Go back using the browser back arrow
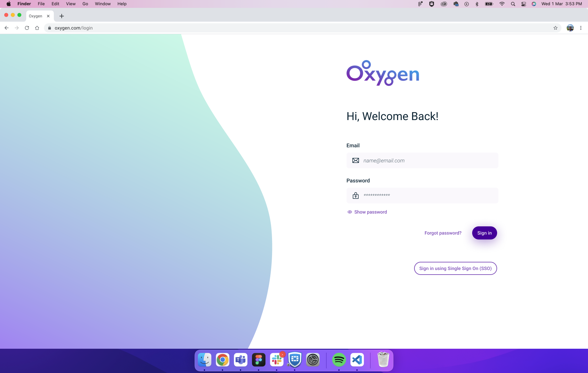The width and height of the screenshot is (588, 373). (x=7, y=28)
